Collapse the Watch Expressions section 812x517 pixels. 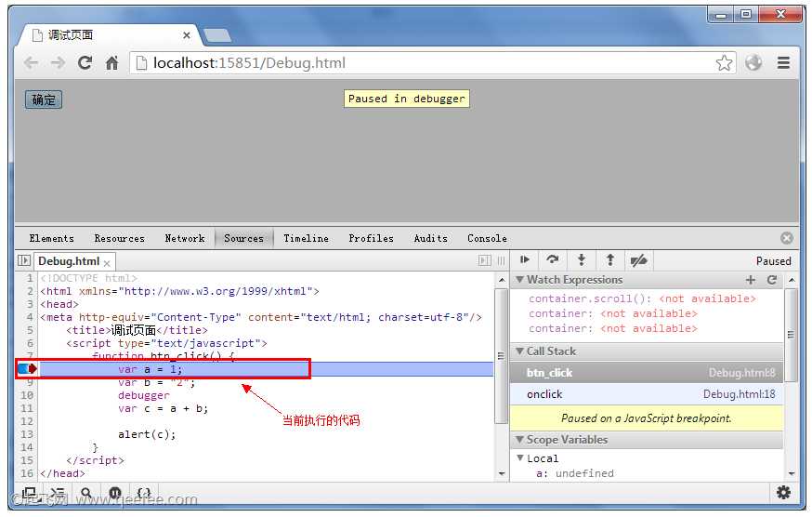[519, 280]
